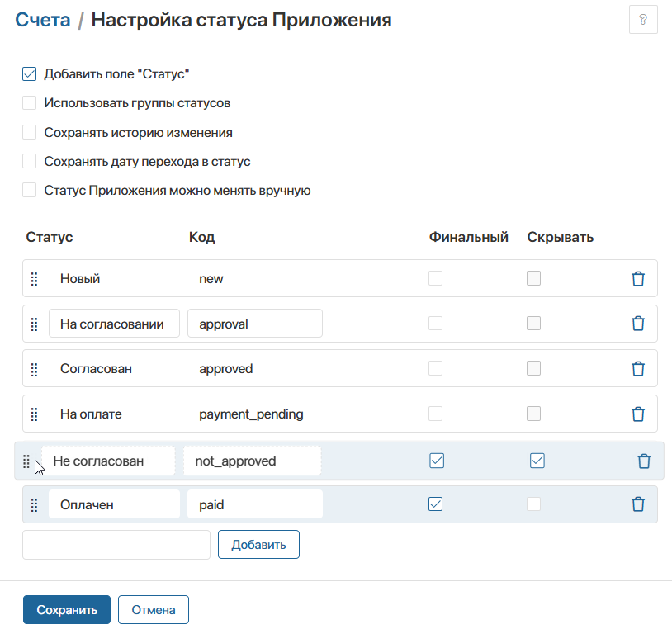Image resolution: width=672 pixels, height=629 pixels.
Task: Click the Код column header
Action: [x=202, y=237]
